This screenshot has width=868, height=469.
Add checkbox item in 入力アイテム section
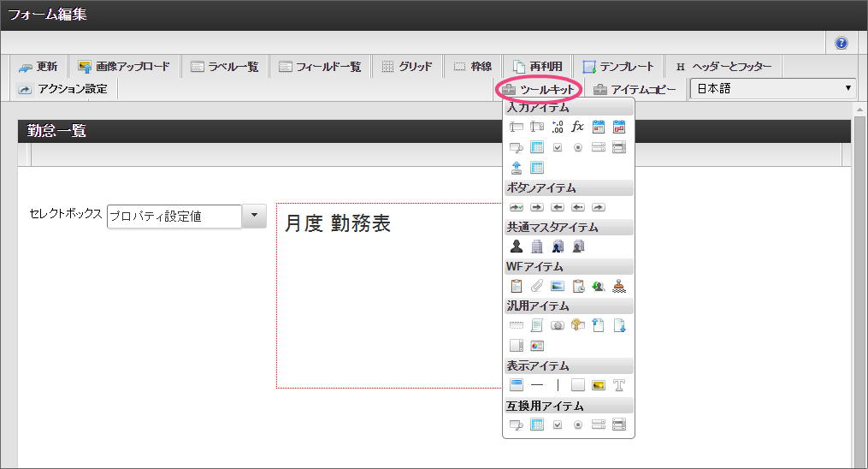(558, 147)
